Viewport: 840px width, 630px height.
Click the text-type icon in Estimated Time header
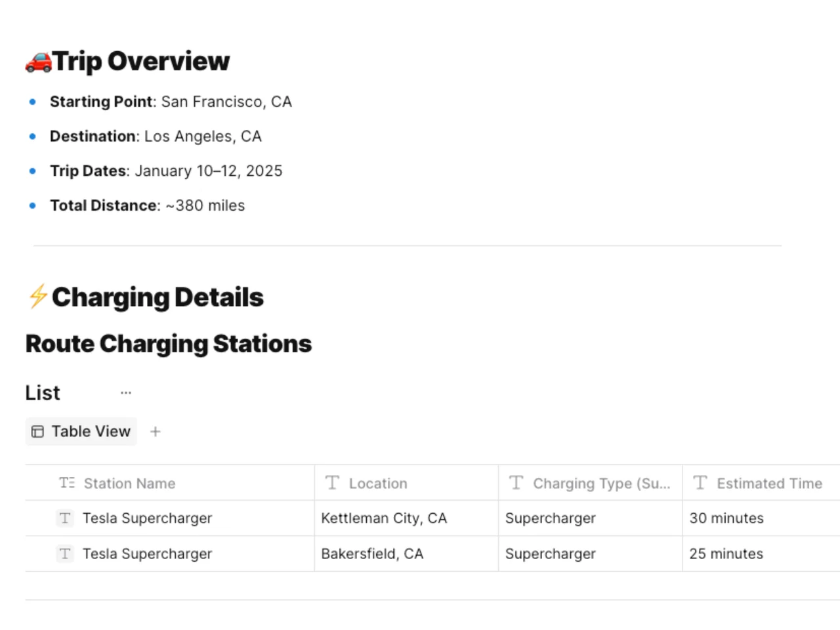point(700,483)
